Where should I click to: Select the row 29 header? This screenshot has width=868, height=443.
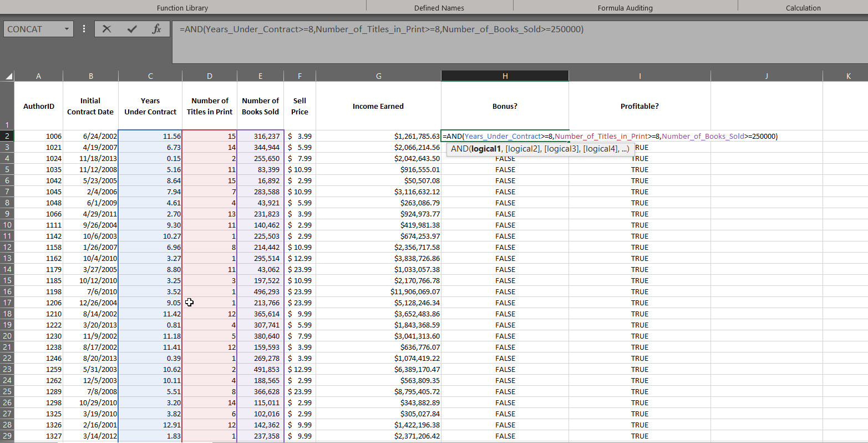7,436
